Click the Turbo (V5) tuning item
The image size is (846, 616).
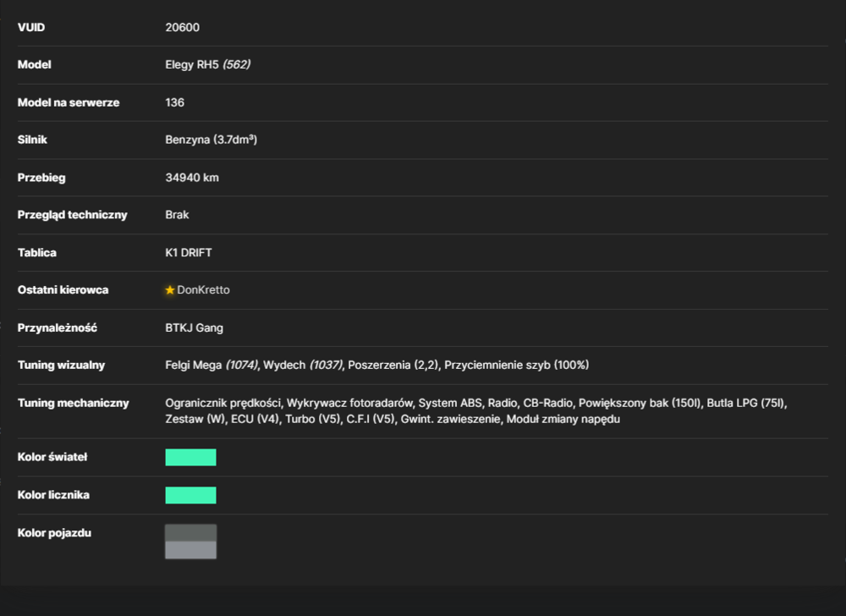[313, 419]
